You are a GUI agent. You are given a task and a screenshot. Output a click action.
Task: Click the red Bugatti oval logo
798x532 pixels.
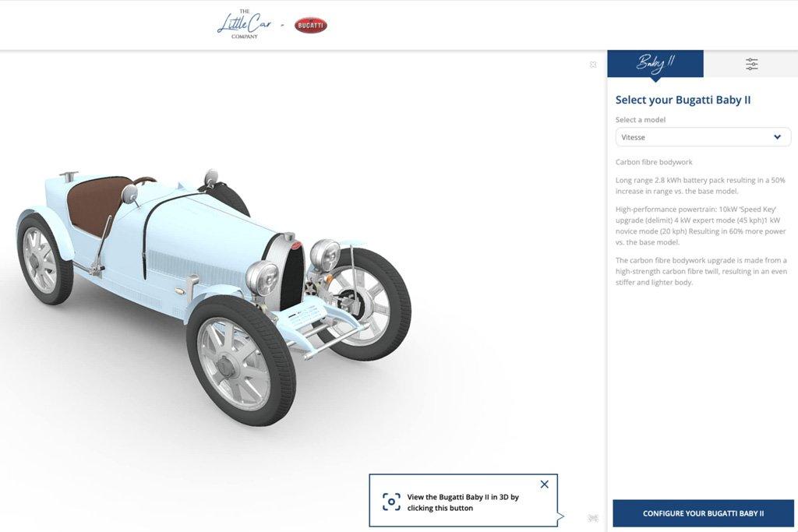[x=310, y=26]
